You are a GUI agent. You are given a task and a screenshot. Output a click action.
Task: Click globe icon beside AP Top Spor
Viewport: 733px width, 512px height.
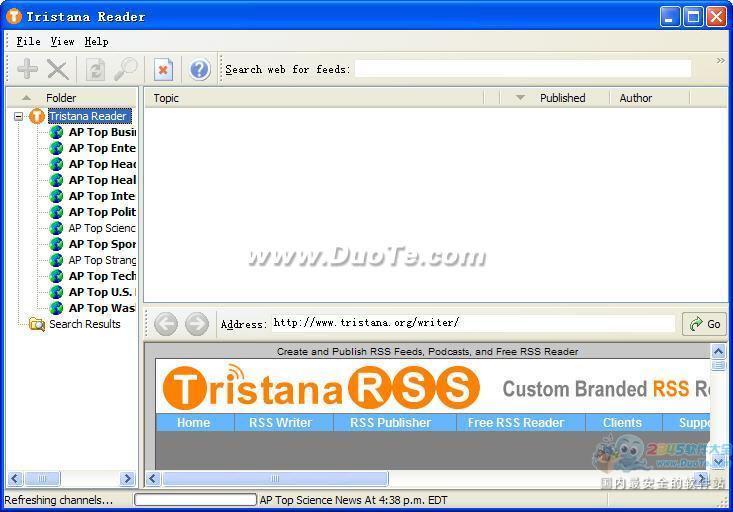[56, 244]
